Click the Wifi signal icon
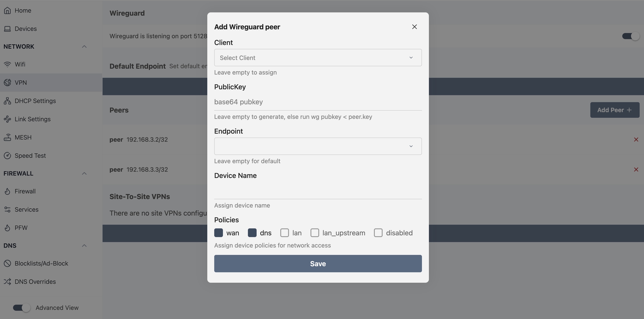Viewport: 644px width, 319px height. click(x=8, y=65)
